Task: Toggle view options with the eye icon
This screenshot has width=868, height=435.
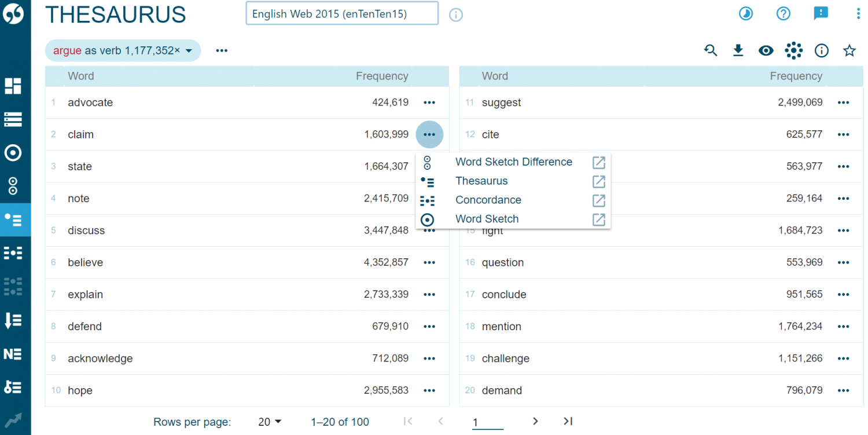Action: click(766, 50)
